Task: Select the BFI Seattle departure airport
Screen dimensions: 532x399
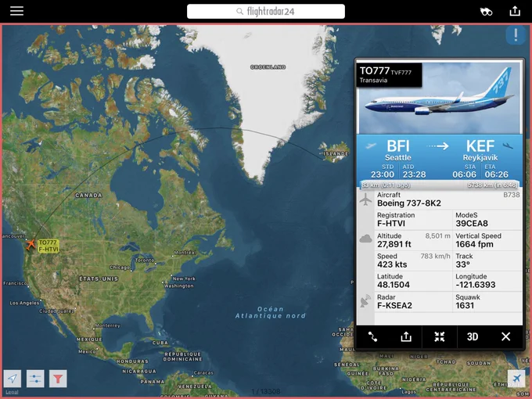Action: [x=398, y=150]
